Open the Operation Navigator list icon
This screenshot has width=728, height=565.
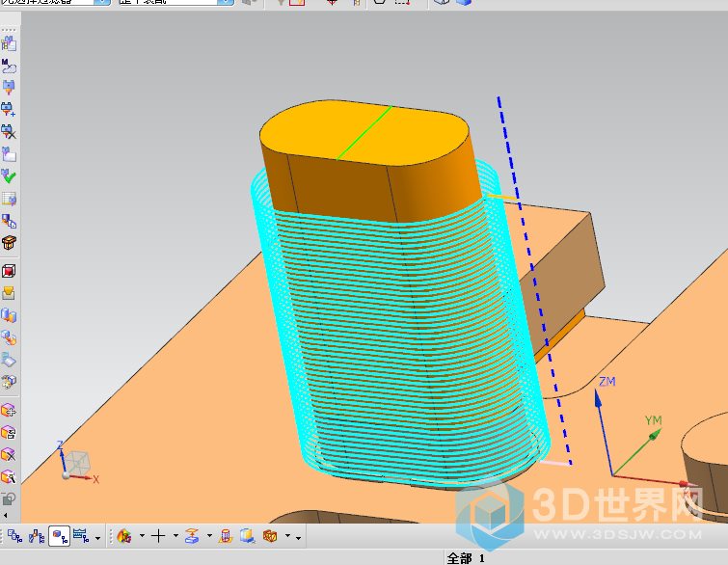click(x=9, y=43)
